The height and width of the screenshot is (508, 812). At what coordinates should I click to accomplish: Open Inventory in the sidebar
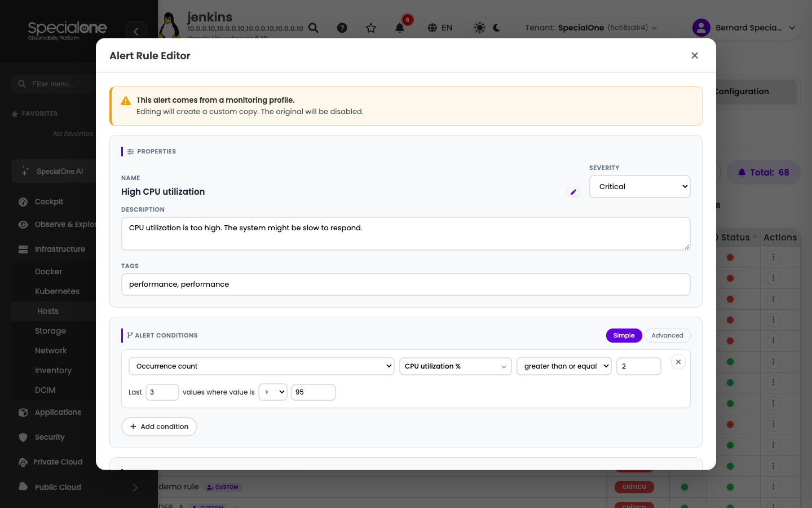[x=53, y=370]
